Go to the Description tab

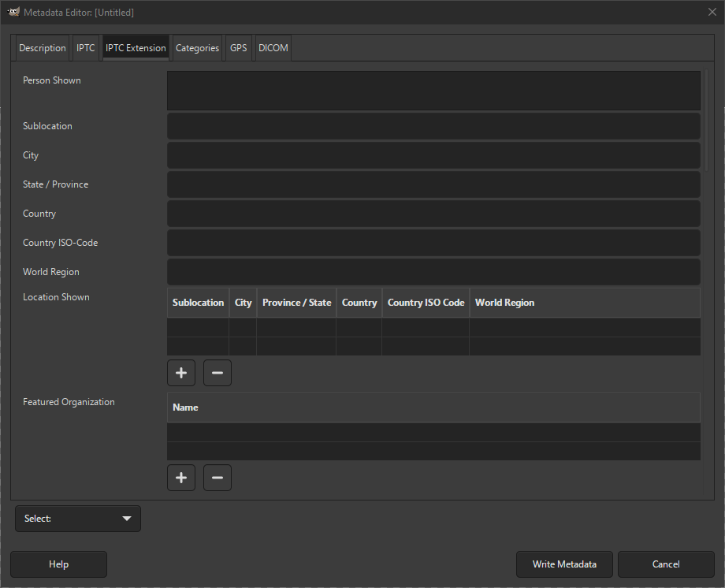42,47
